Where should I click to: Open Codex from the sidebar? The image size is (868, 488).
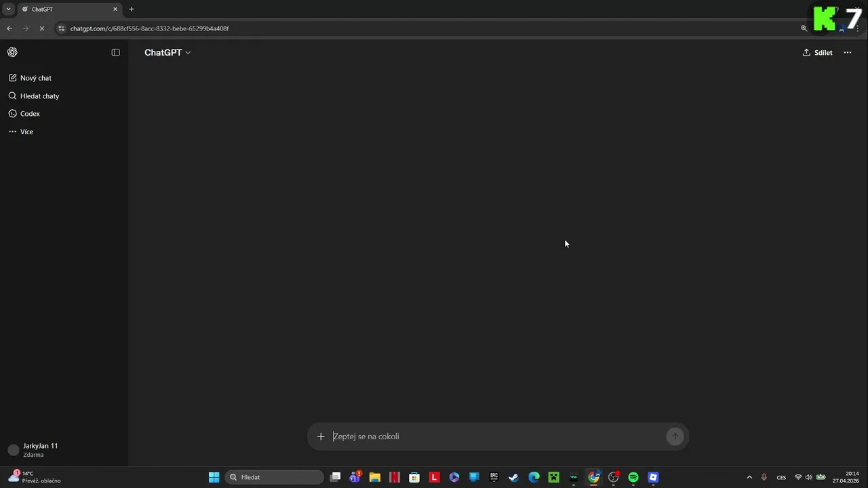[x=64, y=114]
